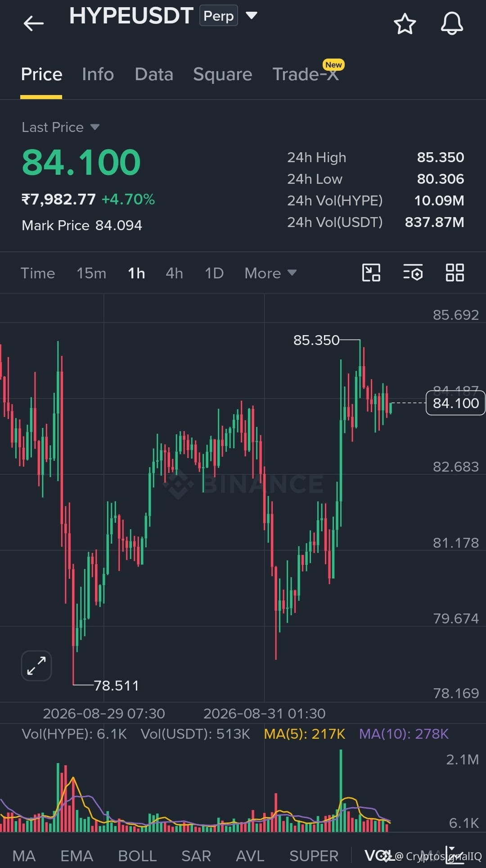Tap the tallest green volume bar

pos(341,791)
